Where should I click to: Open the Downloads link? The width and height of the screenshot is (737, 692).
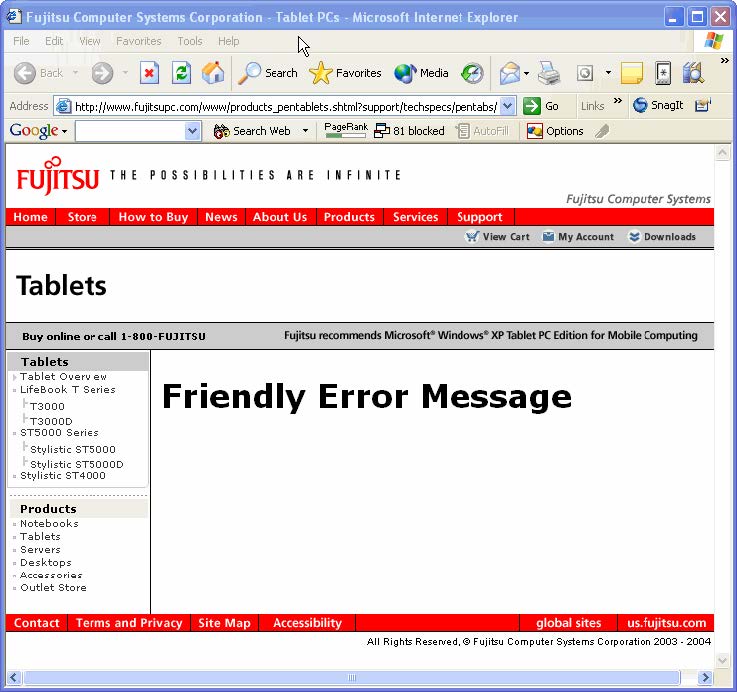pyautogui.click(x=662, y=237)
